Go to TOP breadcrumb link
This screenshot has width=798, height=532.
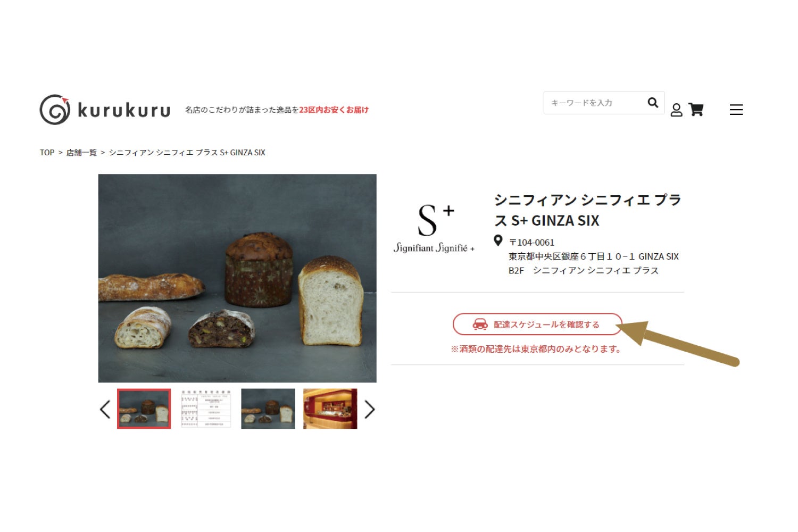pyautogui.click(x=47, y=153)
